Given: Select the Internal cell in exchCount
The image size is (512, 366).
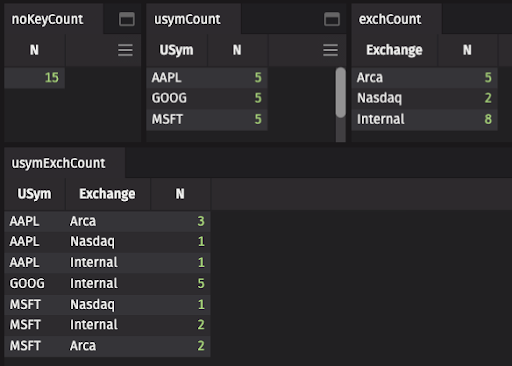Looking at the screenshot, I should [394, 119].
